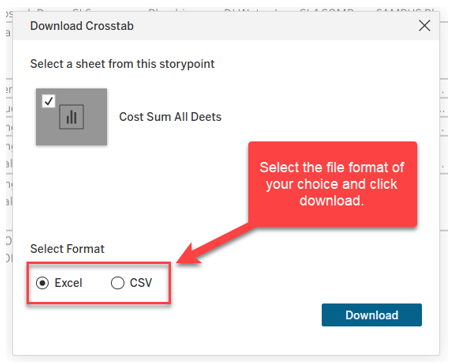Click the Cost Sum All Deets label

coord(170,117)
